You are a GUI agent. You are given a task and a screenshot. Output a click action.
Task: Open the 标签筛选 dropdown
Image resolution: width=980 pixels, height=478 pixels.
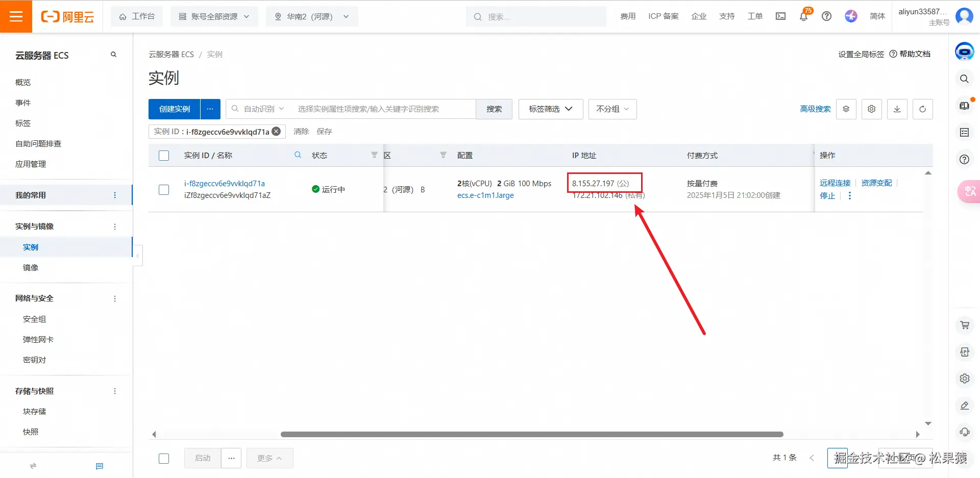tap(551, 109)
